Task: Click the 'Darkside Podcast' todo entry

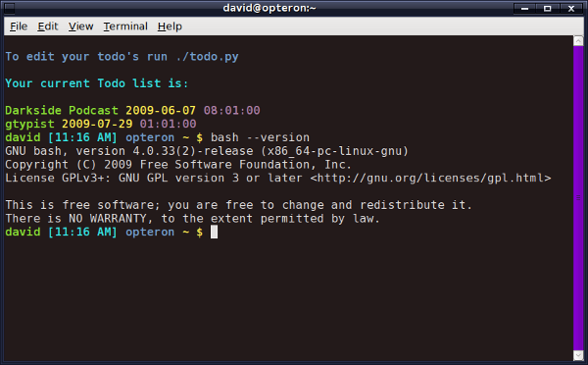Action: pyautogui.click(x=62, y=111)
